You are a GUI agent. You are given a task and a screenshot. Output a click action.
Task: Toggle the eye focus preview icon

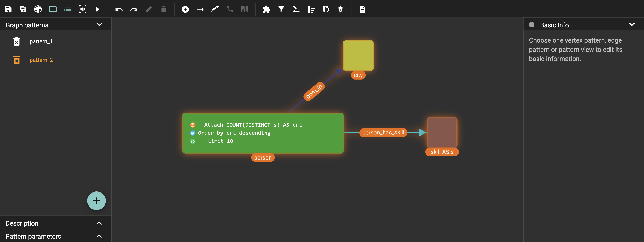pos(82,9)
